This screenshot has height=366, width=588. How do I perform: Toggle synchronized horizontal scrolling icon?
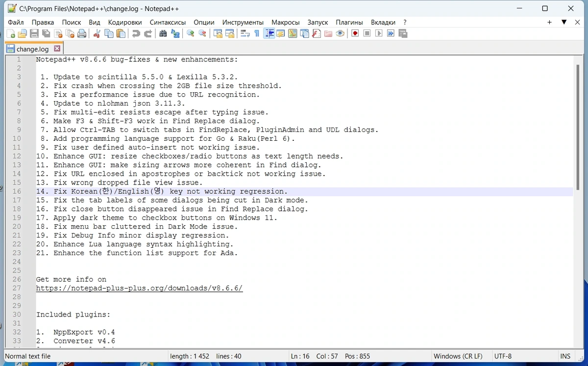[x=229, y=33]
